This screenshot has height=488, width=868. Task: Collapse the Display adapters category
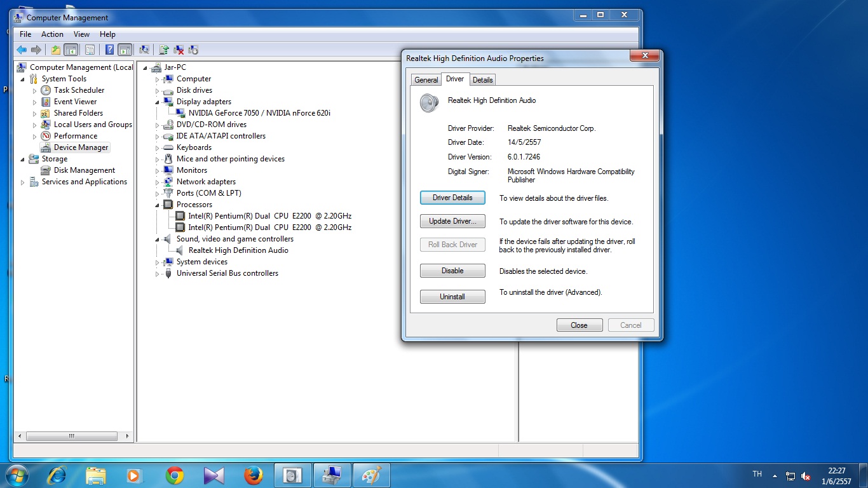[x=158, y=102]
